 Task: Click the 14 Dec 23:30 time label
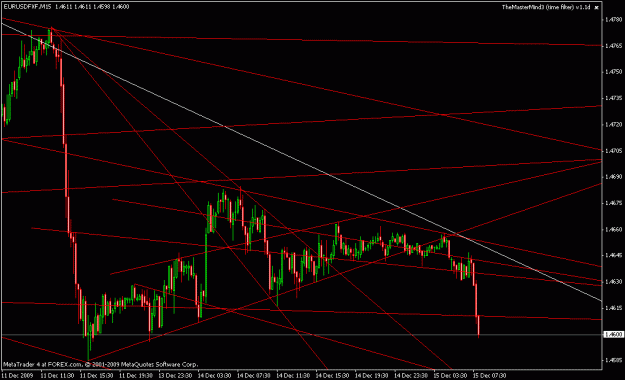411,376
